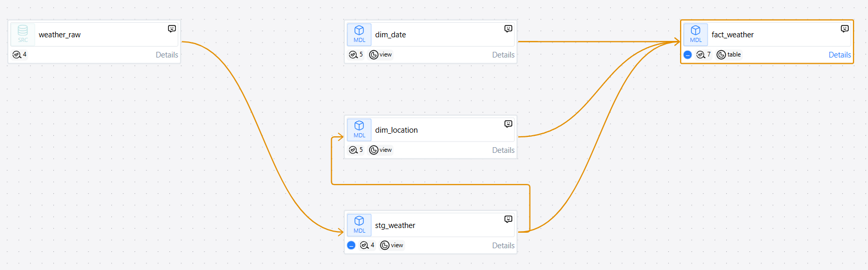Click the fact_weather MDL cube icon

[x=696, y=34]
